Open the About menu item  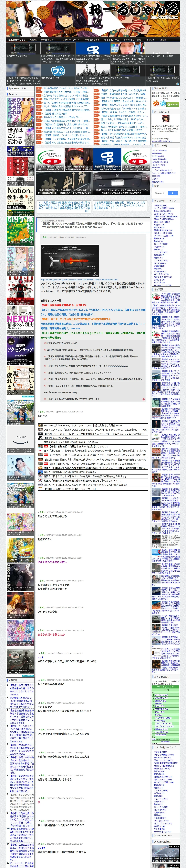coord(33,40)
